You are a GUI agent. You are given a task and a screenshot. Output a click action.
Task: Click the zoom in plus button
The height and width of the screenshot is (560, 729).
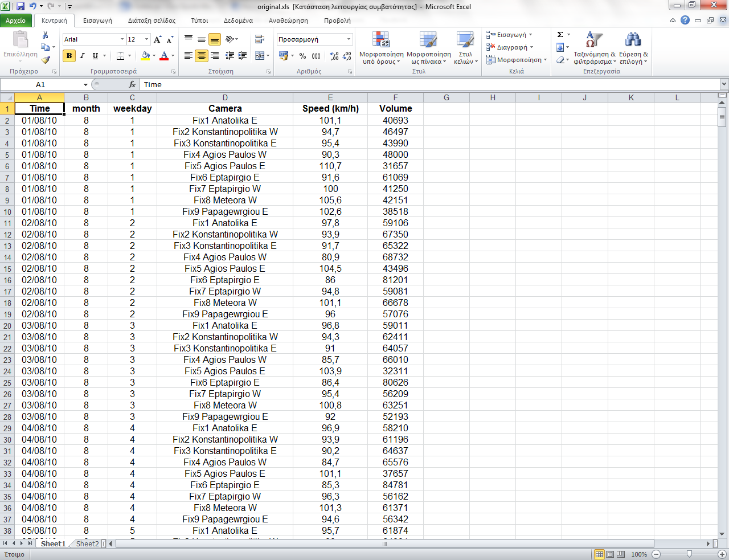(722, 554)
